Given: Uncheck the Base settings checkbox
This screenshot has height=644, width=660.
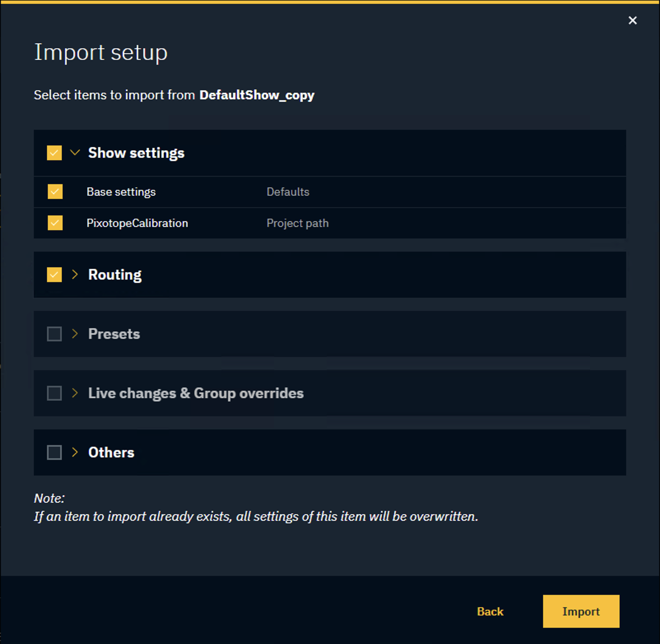Looking at the screenshot, I should (55, 192).
